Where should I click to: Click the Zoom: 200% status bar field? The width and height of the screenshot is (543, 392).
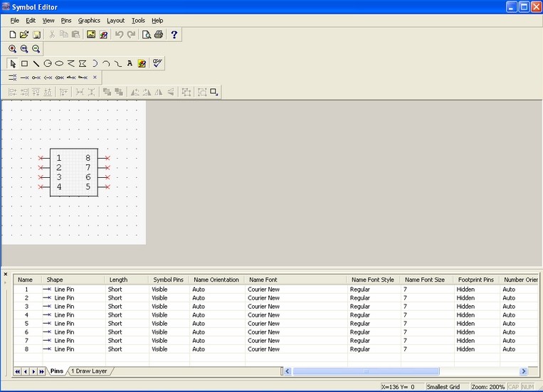[488, 387]
